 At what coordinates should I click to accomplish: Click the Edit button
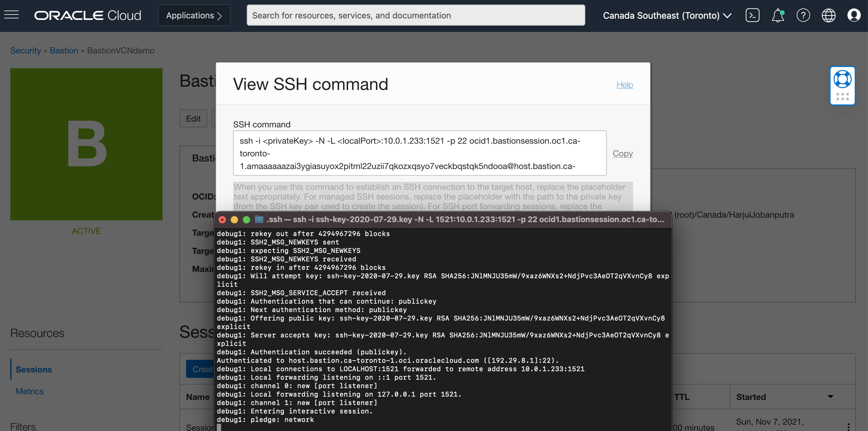[193, 118]
